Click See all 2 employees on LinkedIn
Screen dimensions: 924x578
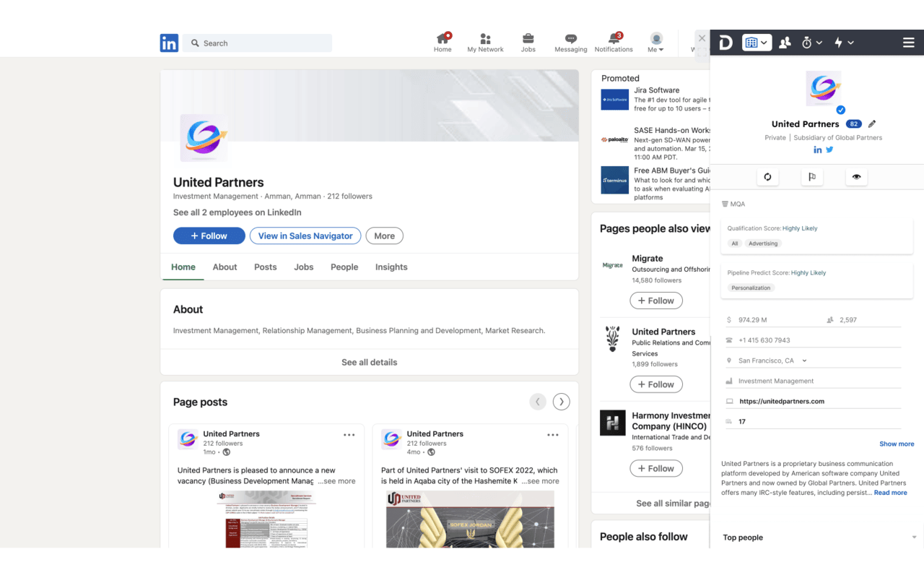[x=237, y=212]
